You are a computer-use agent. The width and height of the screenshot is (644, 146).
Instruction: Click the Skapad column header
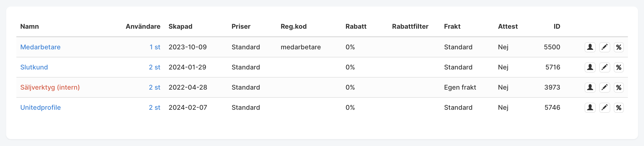click(x=180, y=26)
